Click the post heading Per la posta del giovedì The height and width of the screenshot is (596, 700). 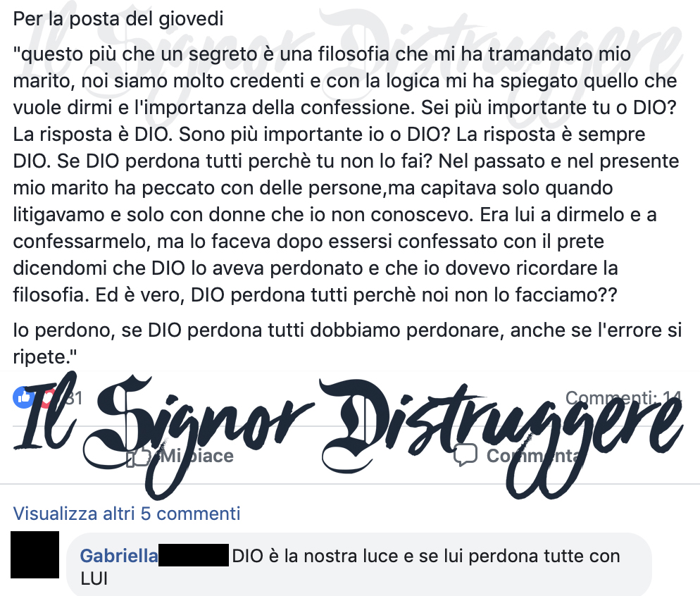(118, 19)
